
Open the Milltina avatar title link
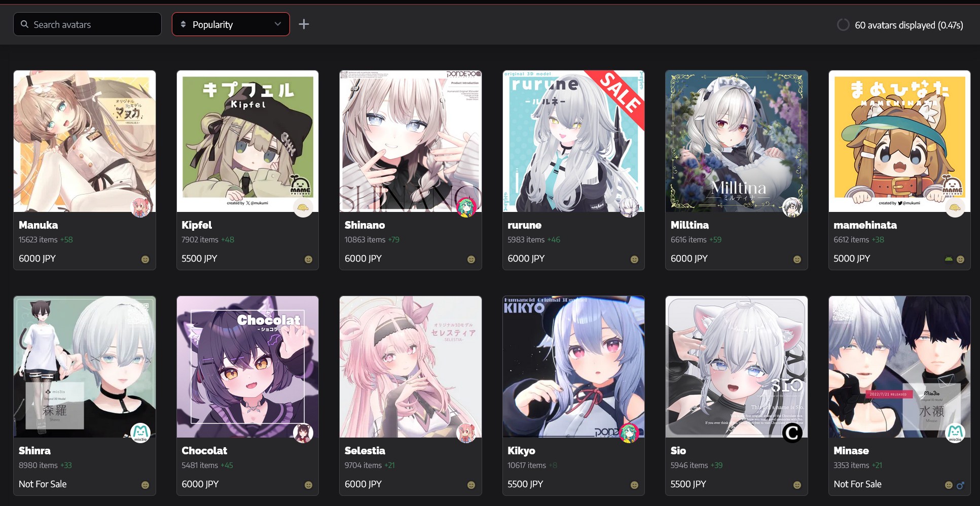click(690, 225)
